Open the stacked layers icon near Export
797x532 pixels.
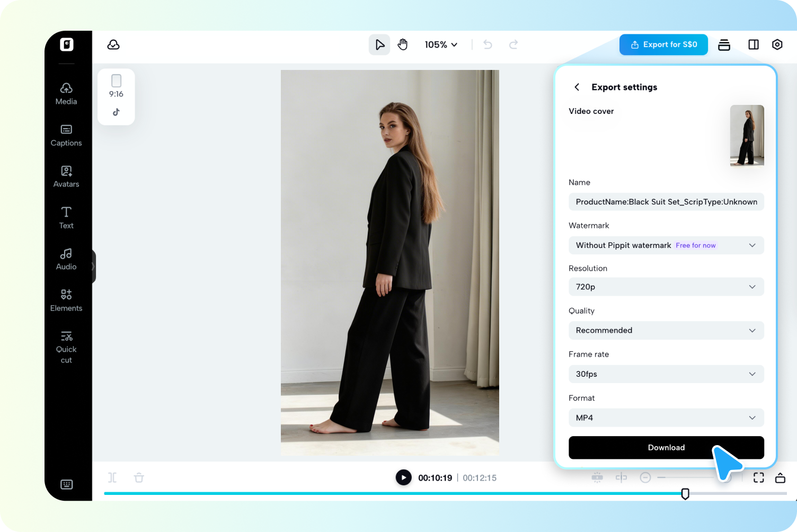tap(724, 45)
